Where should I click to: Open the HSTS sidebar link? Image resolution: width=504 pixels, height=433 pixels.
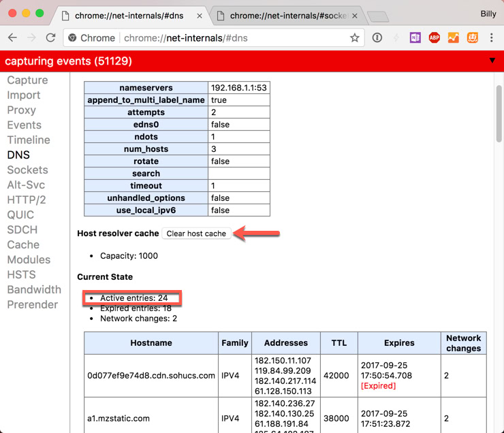pyautogui.click(x=21, y=274)
